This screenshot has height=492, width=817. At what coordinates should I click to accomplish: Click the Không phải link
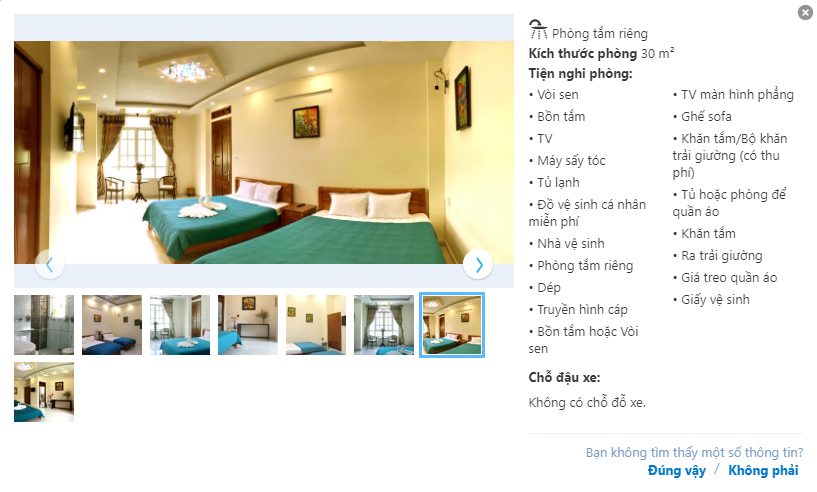[x=763, y=471]
